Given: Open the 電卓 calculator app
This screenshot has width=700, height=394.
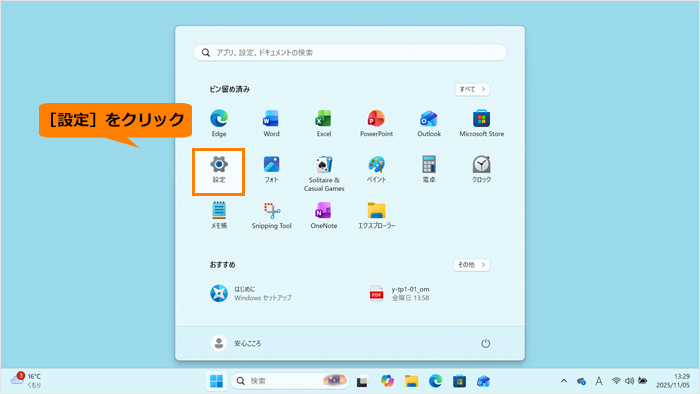Looking at the screenshot, I should pyautogui.click(x=429, y=170).
